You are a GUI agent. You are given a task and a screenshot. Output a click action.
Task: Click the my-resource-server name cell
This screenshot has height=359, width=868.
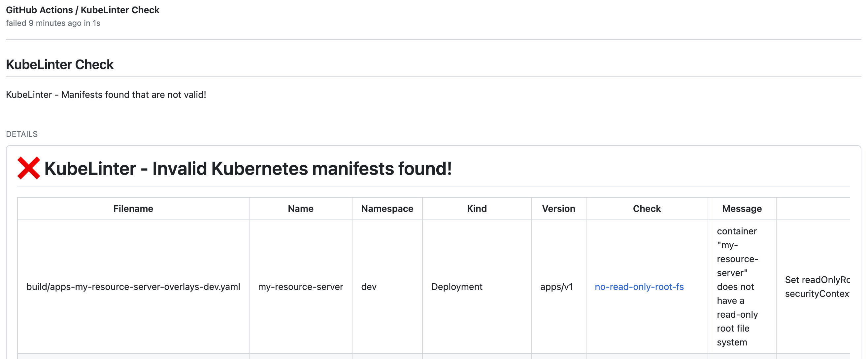tap(300, 287)
